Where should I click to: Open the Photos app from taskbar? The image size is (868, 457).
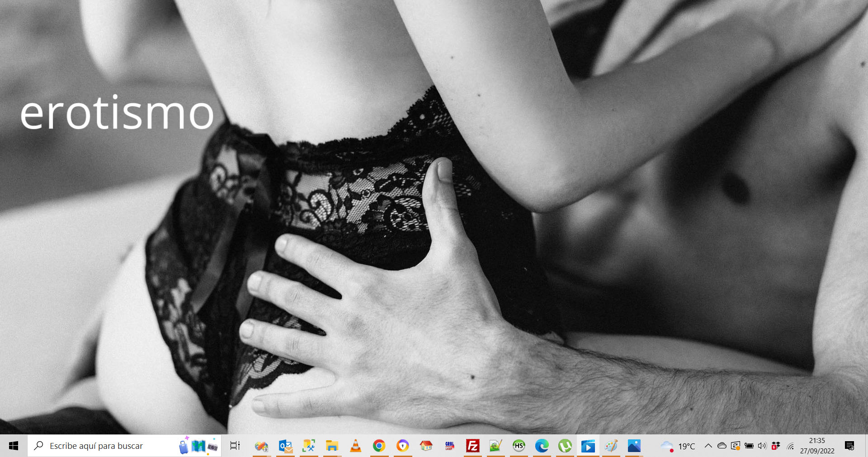coord(634,446)
